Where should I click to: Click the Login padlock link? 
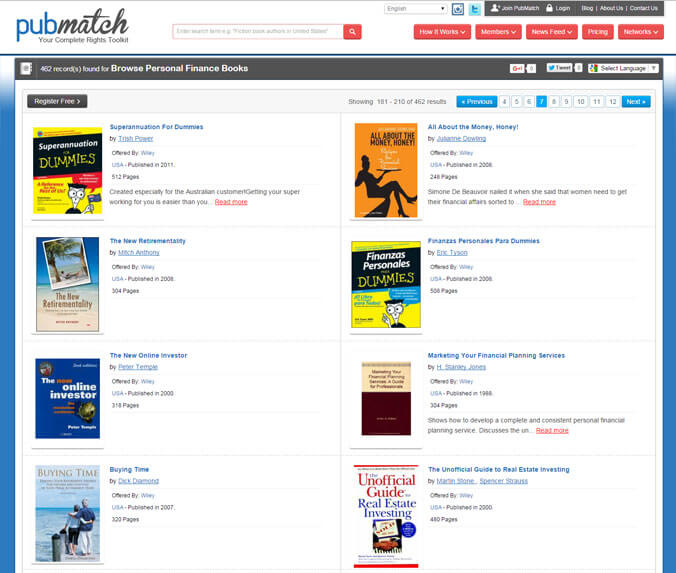[558, 8]
